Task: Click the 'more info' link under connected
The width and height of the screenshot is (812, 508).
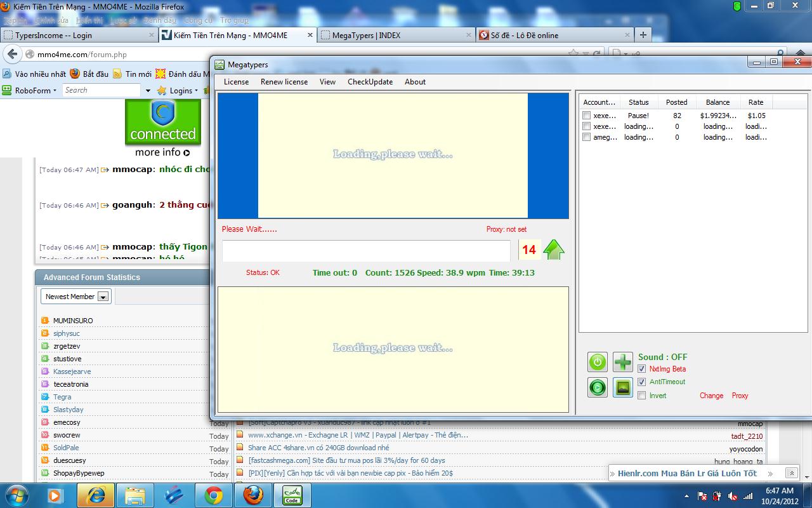Action: tap(162, 152)
